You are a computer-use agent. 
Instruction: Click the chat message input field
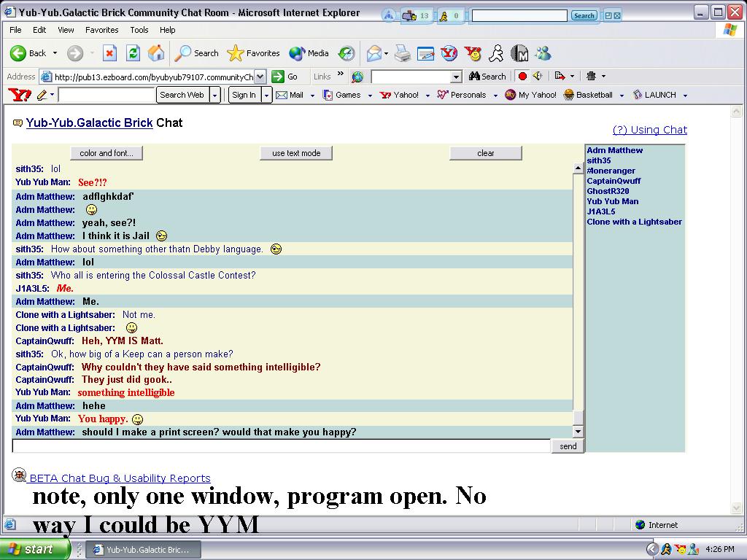[281, 446]
